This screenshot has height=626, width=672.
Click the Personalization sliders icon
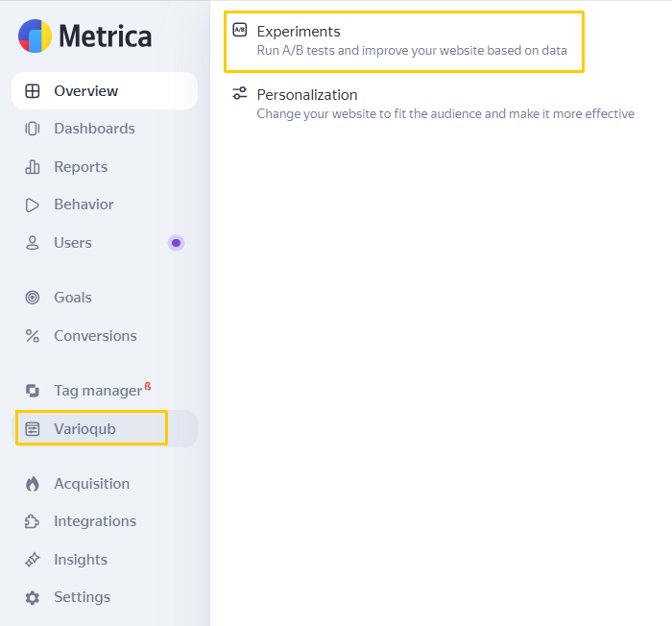click(240, 93)
